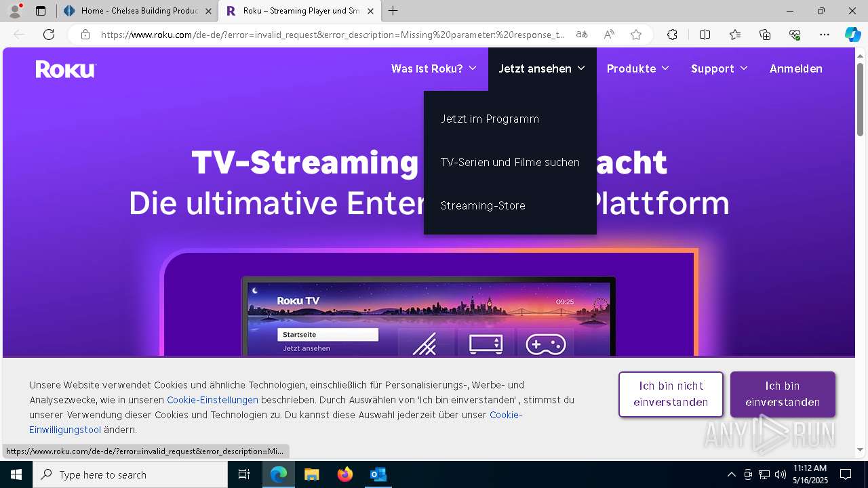Click the scrollbar down arrow
Screen dimensions: 868x488
point(861,449)
